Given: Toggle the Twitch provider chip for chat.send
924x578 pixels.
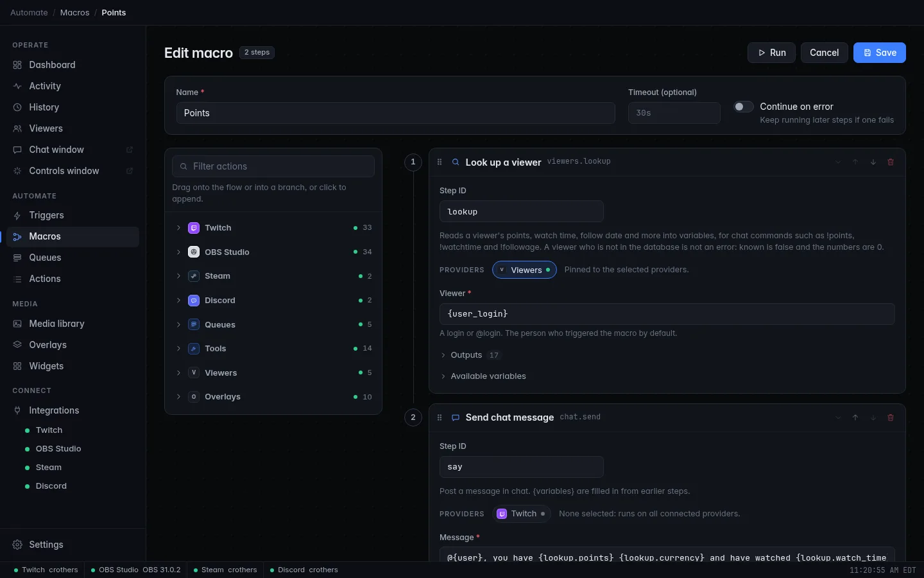Looking at the screenshot, I should [522, 514].
